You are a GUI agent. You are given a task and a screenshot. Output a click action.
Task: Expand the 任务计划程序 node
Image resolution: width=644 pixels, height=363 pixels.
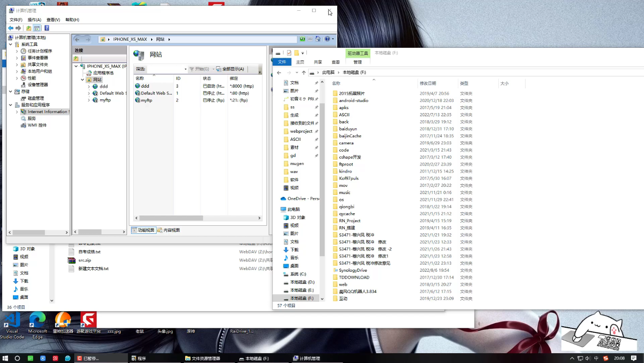[17, 51]
